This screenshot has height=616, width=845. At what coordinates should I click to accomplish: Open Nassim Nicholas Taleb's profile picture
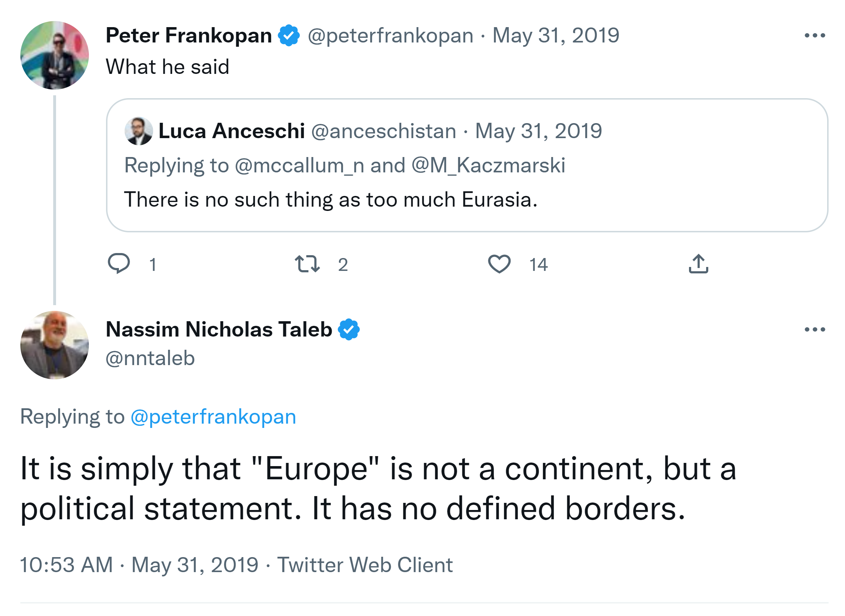[55, 345]
